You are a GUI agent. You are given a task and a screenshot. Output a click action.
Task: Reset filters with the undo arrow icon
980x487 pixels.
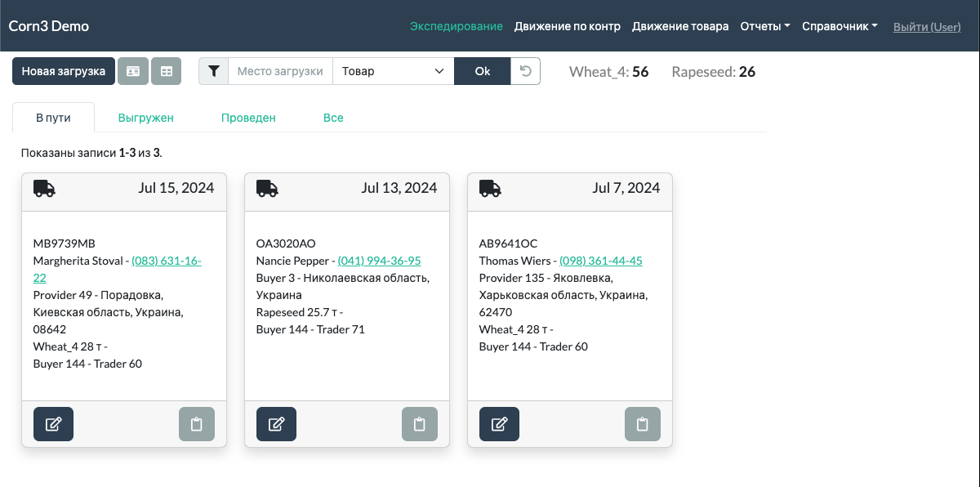[526, 71]
